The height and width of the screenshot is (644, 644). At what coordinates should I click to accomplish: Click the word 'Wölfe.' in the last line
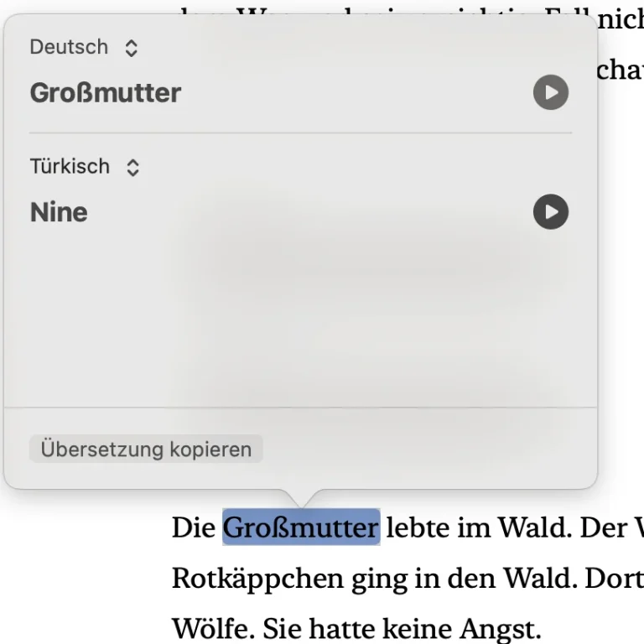click(x=214, y=629)
